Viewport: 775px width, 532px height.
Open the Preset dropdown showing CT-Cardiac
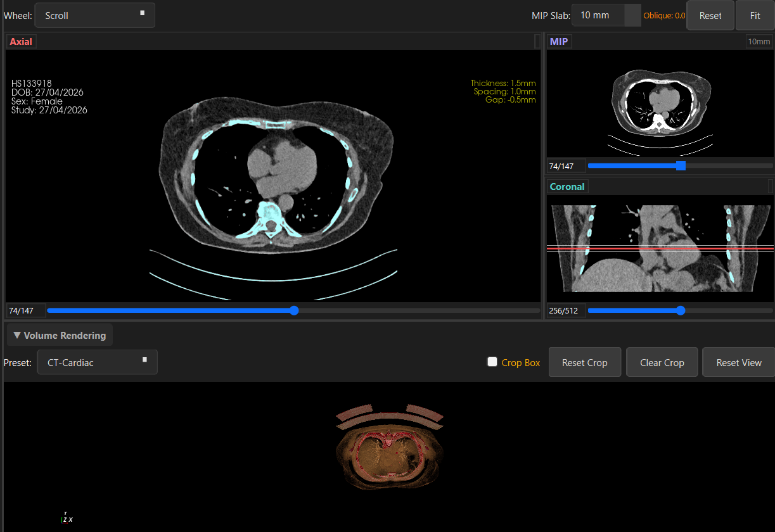(97, 362)
